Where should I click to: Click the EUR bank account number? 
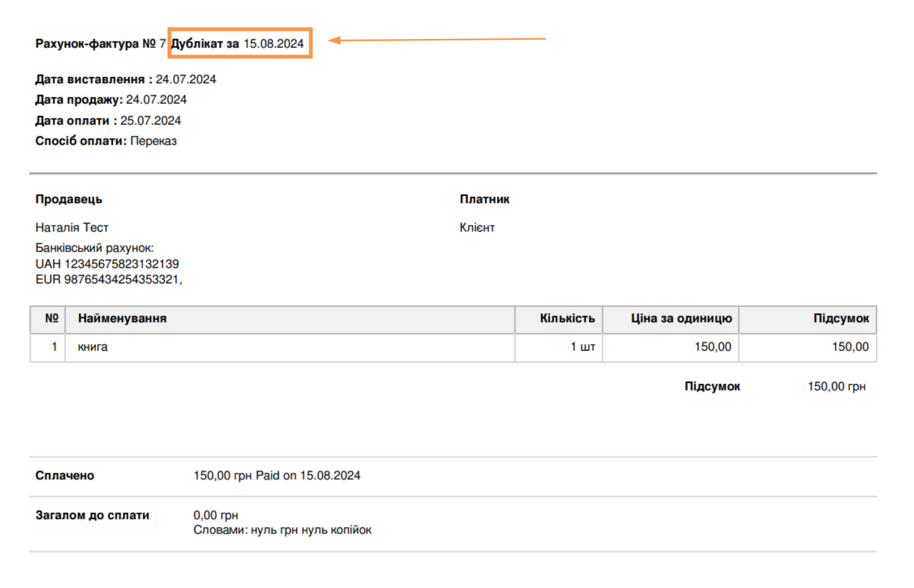point(121,279)
